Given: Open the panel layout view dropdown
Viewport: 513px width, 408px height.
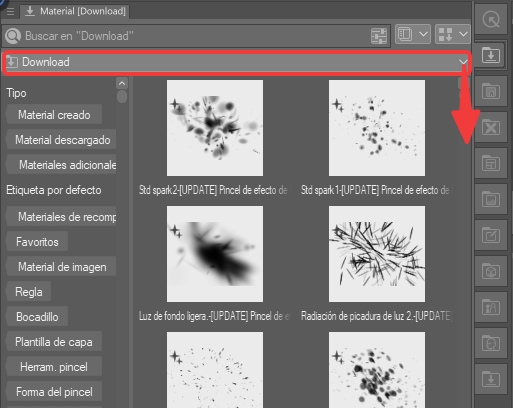Looking at the screenshot, I should pyautogui.click(x=413, y=35).
